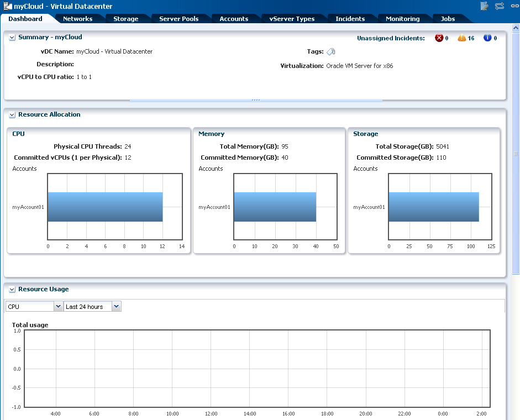The image size is (520, 420).
Task: Click myAccount01 label in Memory chart
Action: (214, 207)
